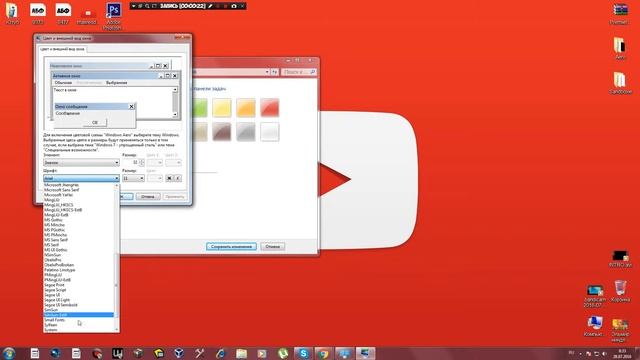Click Сохранить изменения in personalization window
Screen dimensions: 640x360
[231, 247]
